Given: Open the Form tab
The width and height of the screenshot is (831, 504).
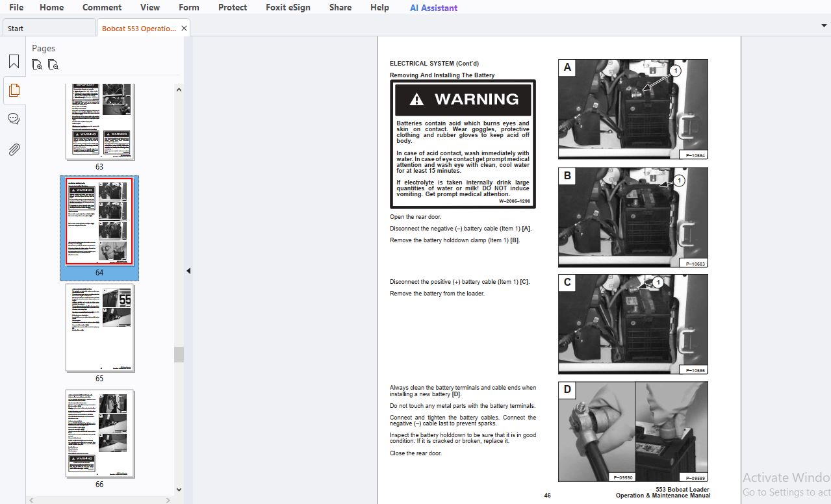Looking at the screenshot, I should (189, 8).
